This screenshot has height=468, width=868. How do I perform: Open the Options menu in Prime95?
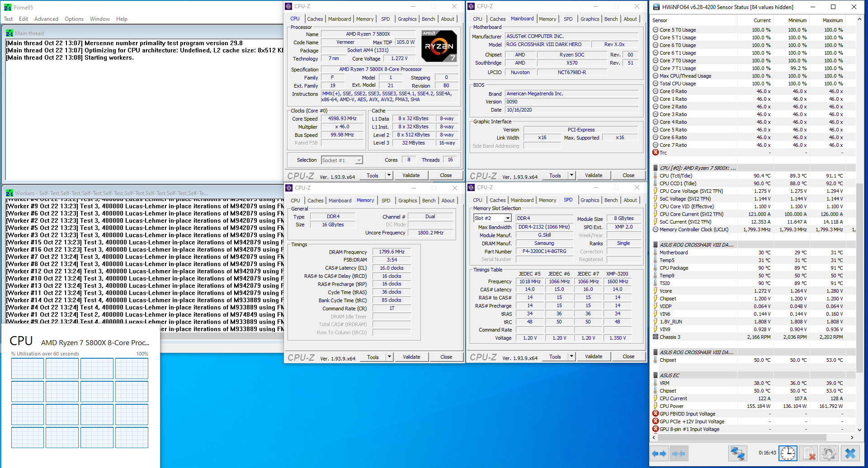point(74,19)
